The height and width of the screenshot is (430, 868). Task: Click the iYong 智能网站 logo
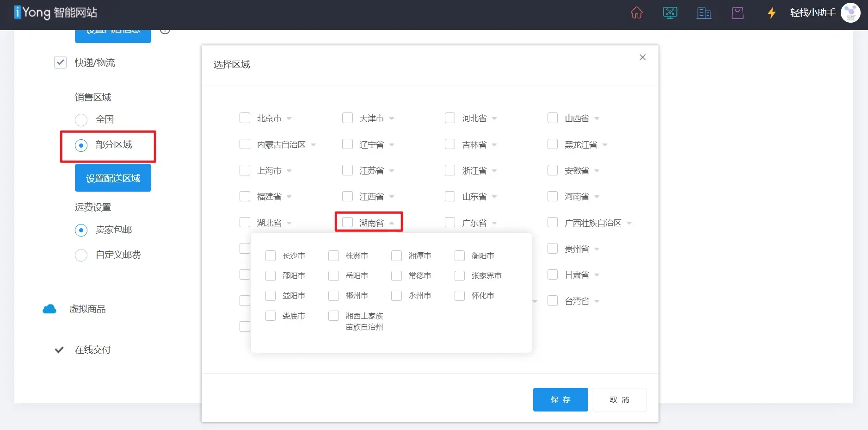coord(56,12)
